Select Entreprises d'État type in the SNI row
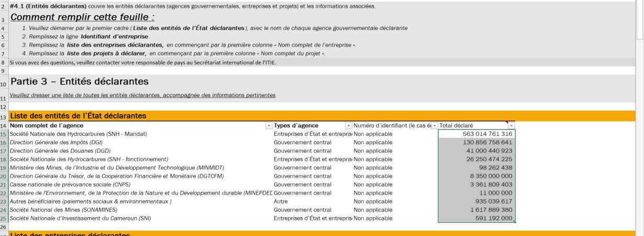Image resolution: width=644 pixels, height=236 pixels. (x=313, y=218)
